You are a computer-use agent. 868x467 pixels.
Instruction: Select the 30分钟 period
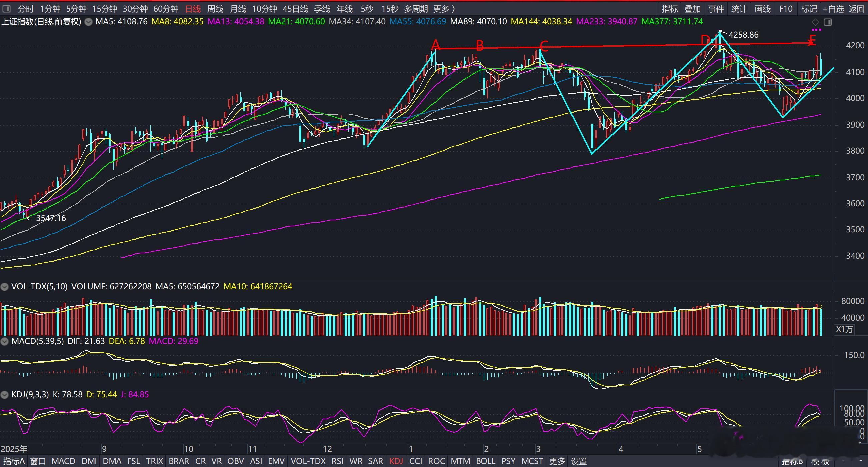(135, 9)
